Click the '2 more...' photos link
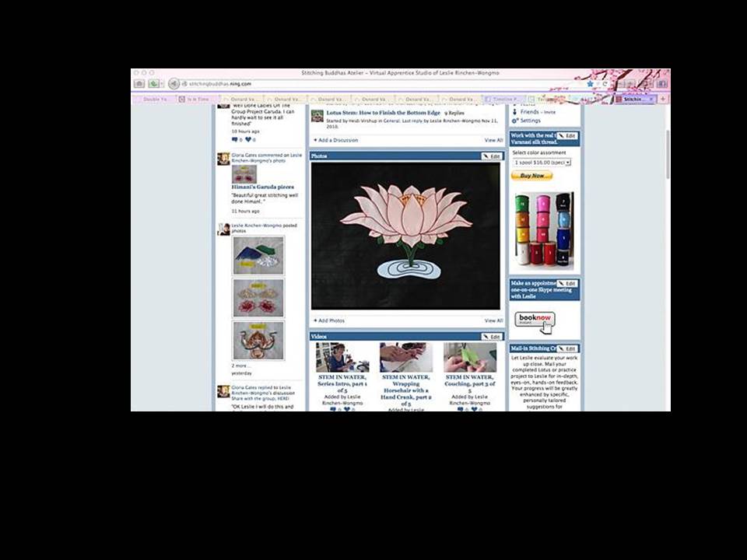The image size is (747, 560). point(240,366)
